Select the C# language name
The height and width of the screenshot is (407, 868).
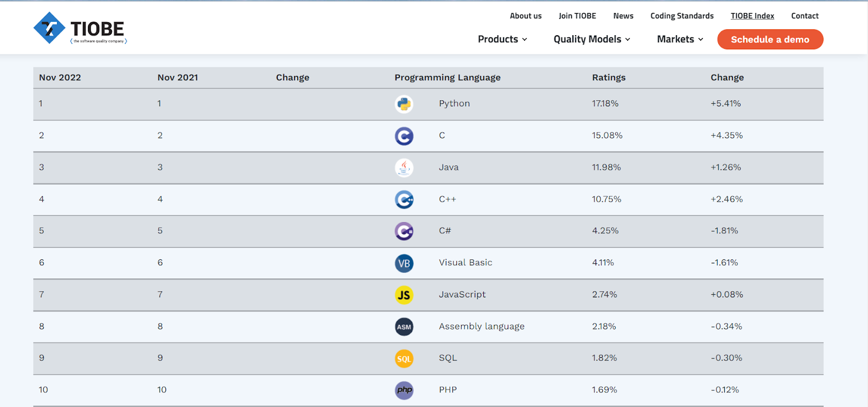coord(445,231)
